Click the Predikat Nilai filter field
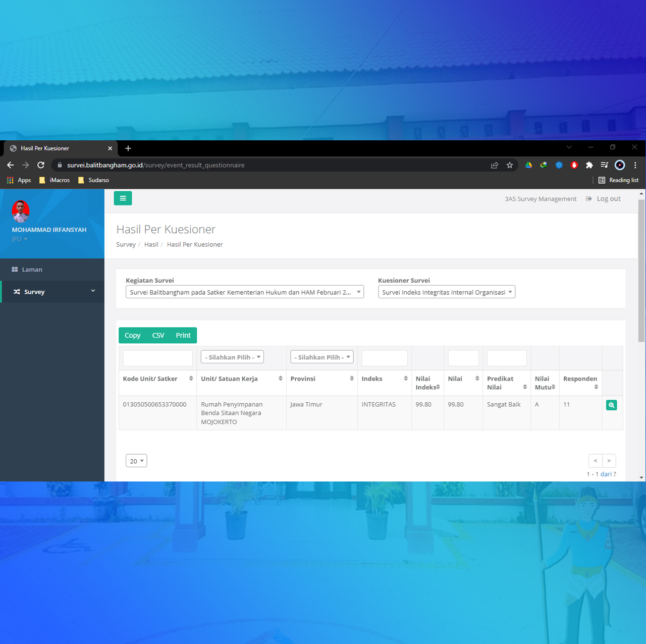This screenshot has height=644, width=646. [507, 358]
